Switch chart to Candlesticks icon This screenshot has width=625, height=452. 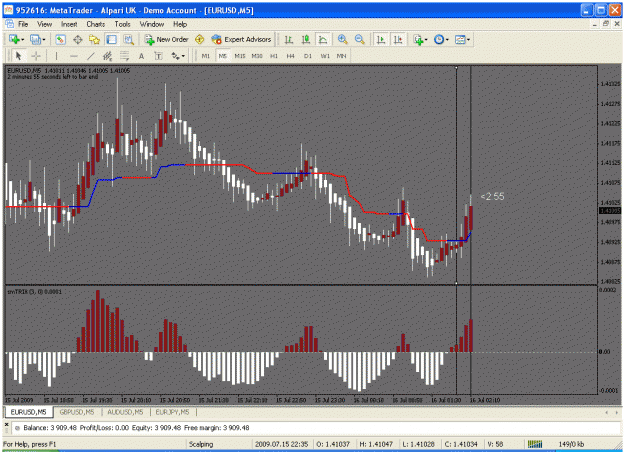306,39
